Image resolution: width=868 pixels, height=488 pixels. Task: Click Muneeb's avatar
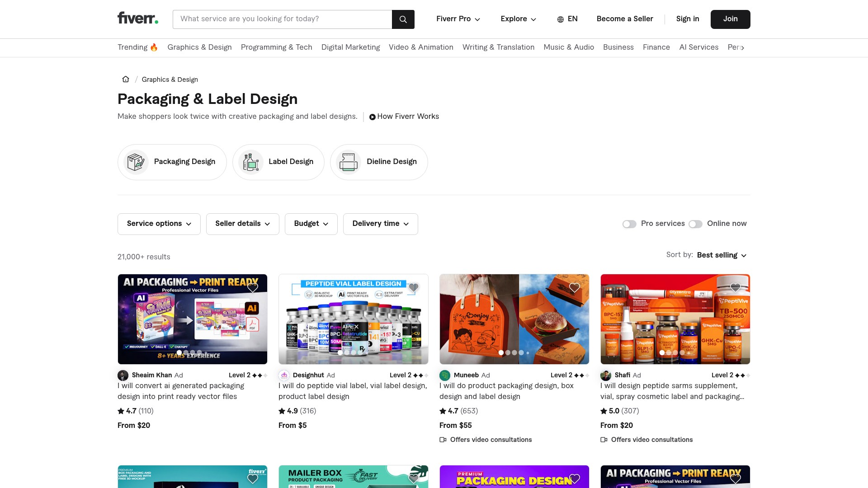click(445, 375)
